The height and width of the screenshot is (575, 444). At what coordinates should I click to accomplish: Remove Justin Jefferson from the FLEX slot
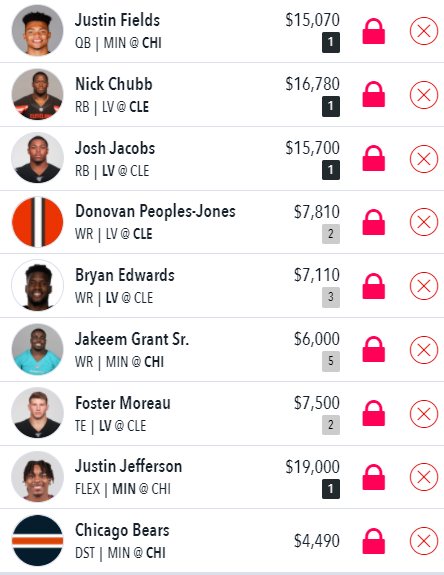click(423, 477)
